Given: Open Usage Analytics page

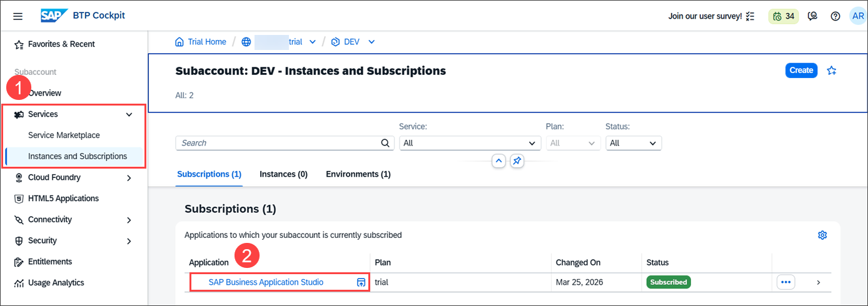Looking at the screenshot, I should [56, 283].
